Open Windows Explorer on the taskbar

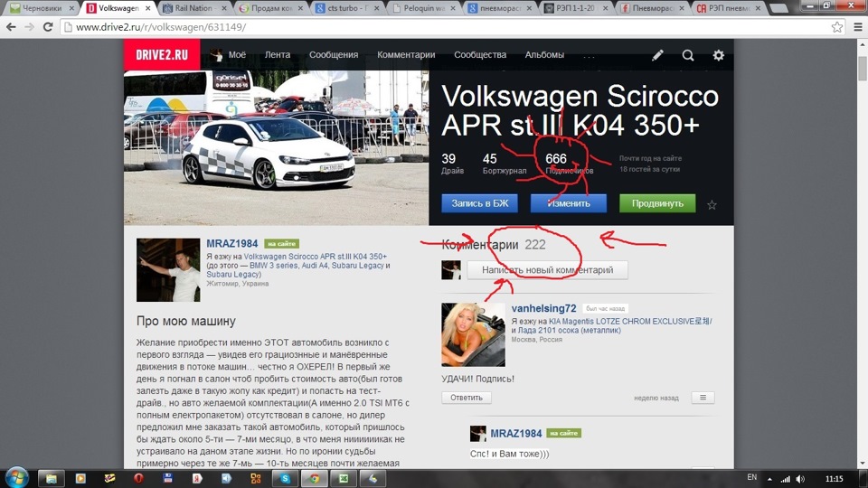pos(51,479)
